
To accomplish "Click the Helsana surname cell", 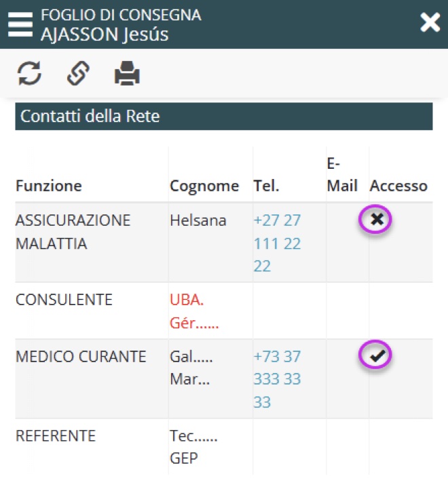I will [x=198, y=221].
